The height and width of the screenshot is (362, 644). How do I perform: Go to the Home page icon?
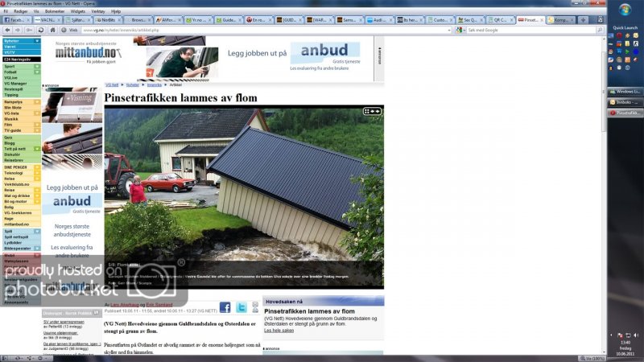click(51, 29)
